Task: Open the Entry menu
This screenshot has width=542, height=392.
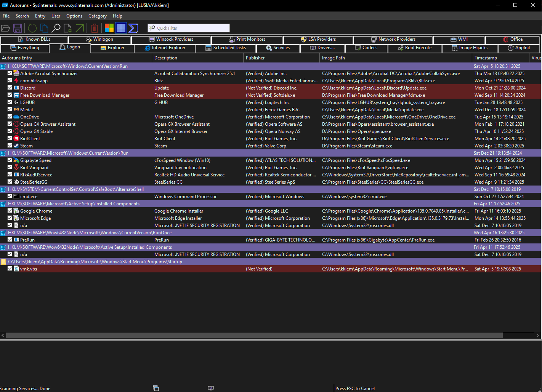Action: click(40, 16)
